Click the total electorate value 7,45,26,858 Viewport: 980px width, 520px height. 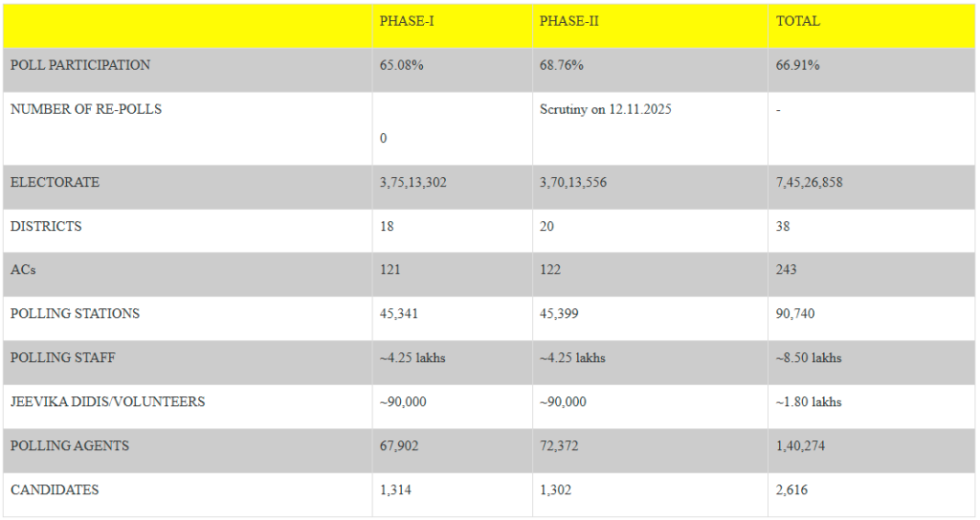click(809, 182)
